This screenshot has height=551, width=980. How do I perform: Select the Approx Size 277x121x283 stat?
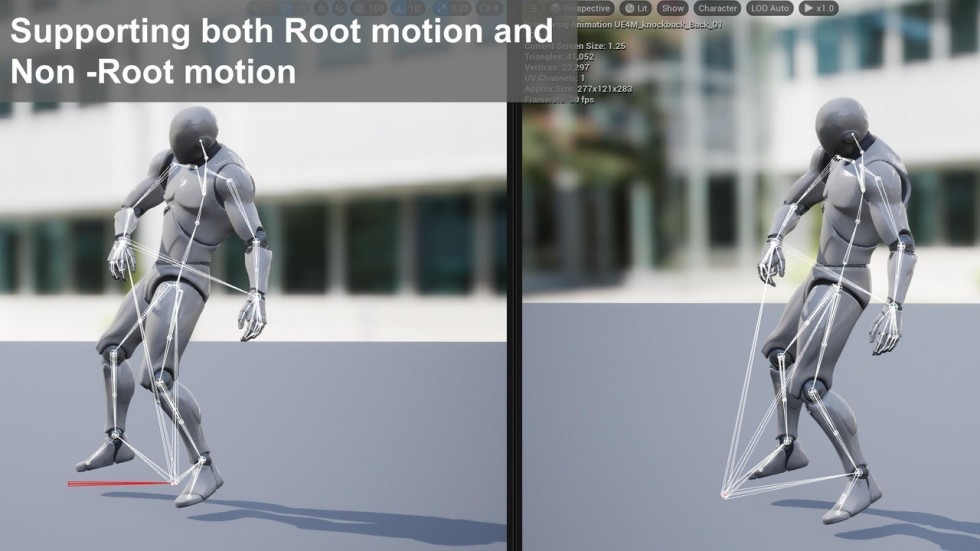(x=578, y=89)
